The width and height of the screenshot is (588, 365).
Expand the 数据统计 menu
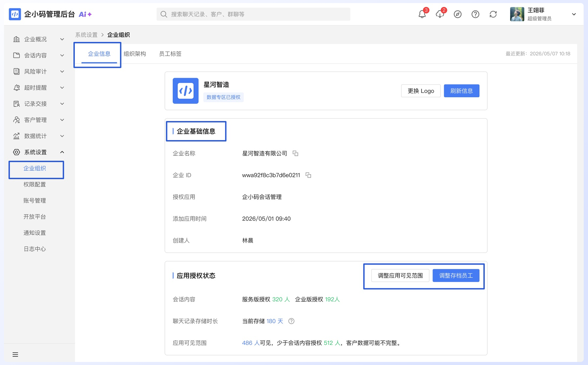(x=39, y=136)
